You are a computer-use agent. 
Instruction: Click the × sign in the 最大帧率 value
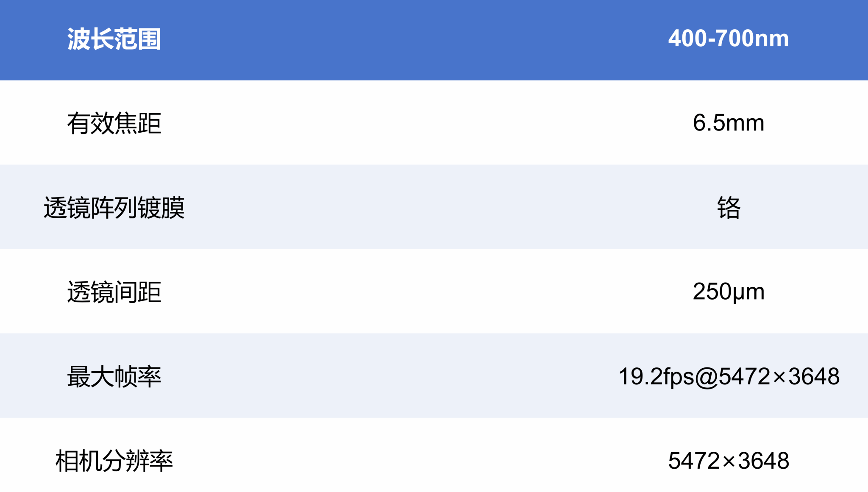[x=779, y=377]
